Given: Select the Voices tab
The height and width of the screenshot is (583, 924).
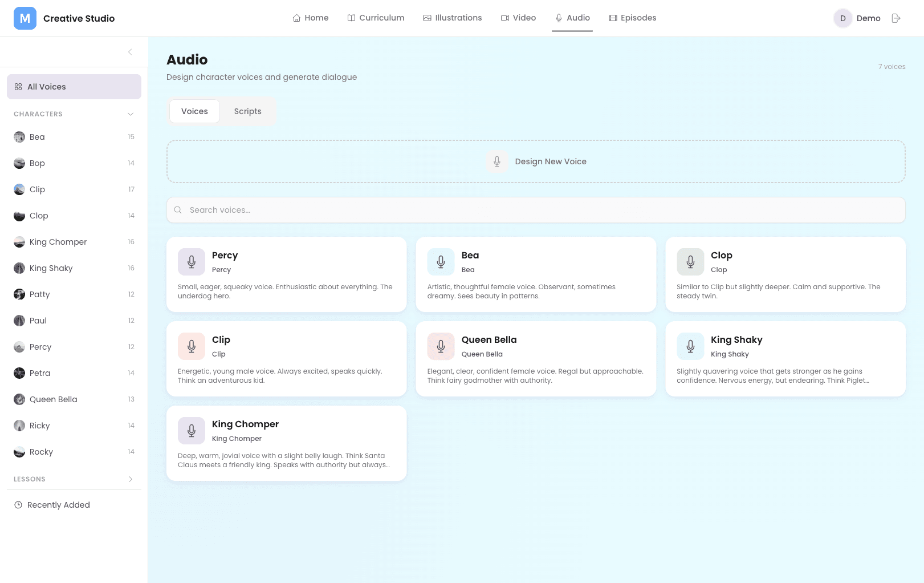Looking at the screenshot, I should coord(194,111).
